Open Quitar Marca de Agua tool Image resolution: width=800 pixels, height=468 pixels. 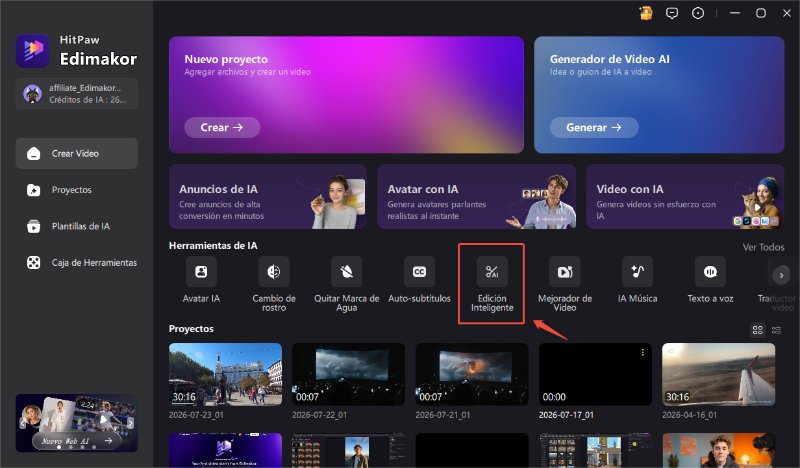click(x=346, y=284)
